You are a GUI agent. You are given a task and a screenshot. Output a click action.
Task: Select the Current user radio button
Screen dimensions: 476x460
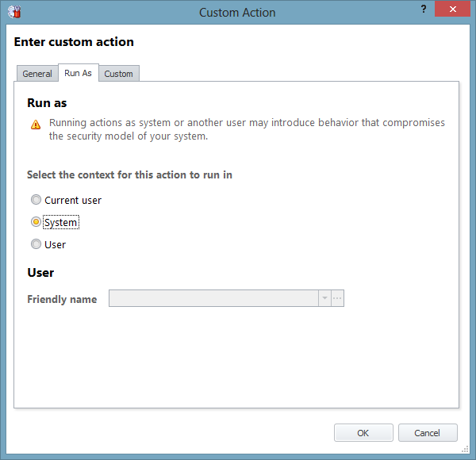click(x=36, y=200)
